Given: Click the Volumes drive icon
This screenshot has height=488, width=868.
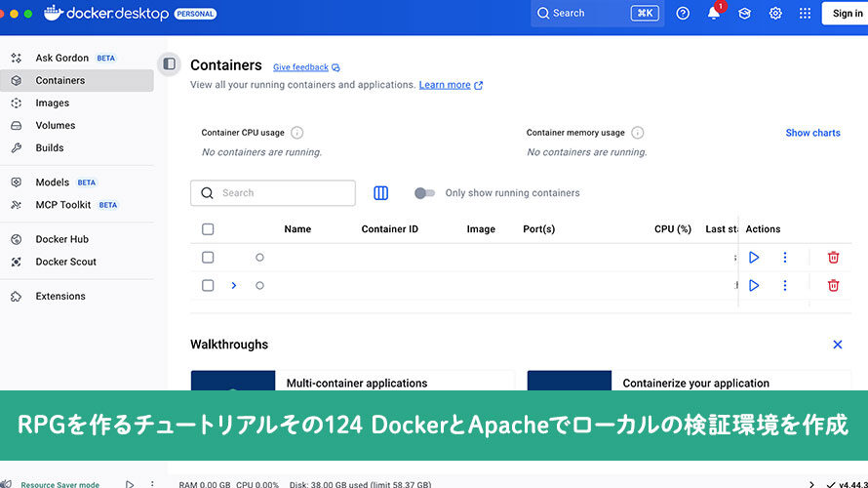Looking at the screenshot, I should (16, 126).
